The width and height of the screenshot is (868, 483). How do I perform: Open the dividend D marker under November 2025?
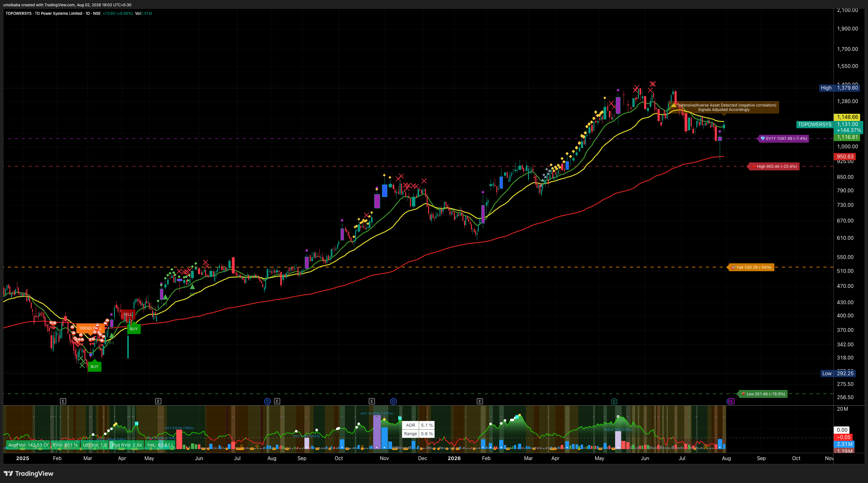[x=393, y=401]
